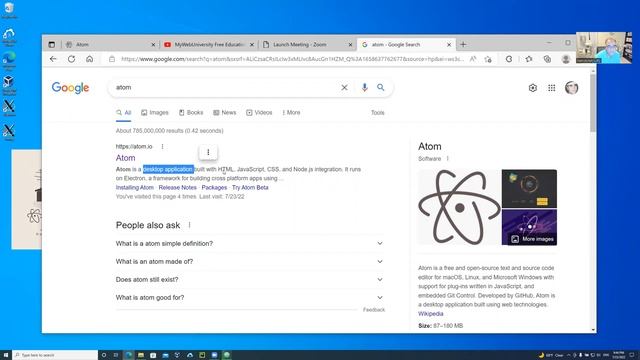This screenshot has height=360, width=640.
Task: Click the browser address bar URL
Action: (292, 59)
